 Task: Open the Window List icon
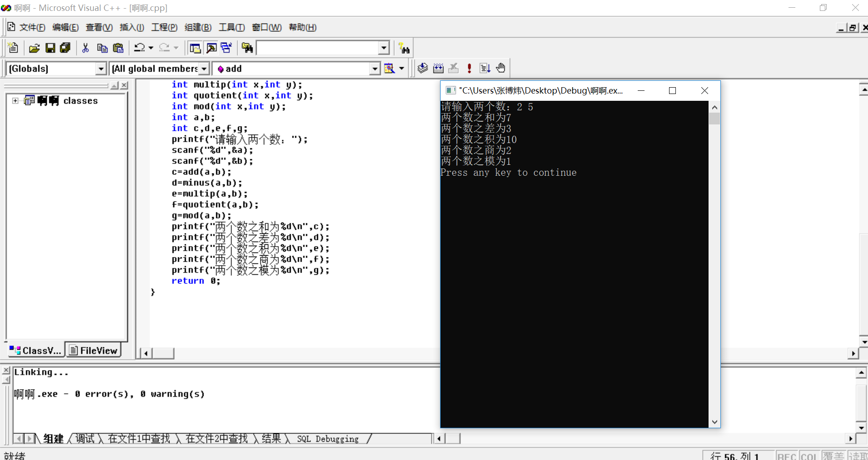[x=226, y=48]
